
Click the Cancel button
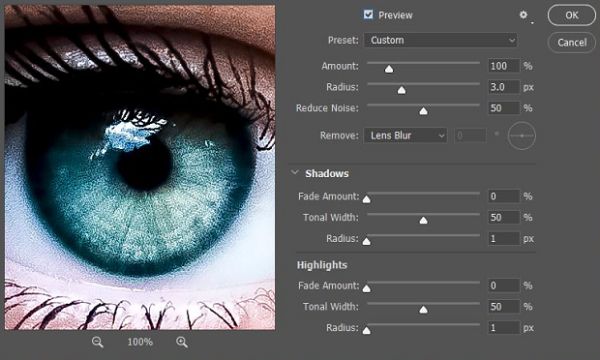tap(572, 42)
